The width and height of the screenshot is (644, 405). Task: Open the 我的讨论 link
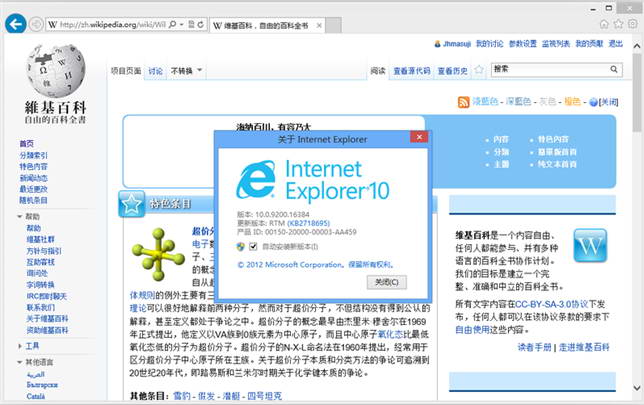(489, 44)
